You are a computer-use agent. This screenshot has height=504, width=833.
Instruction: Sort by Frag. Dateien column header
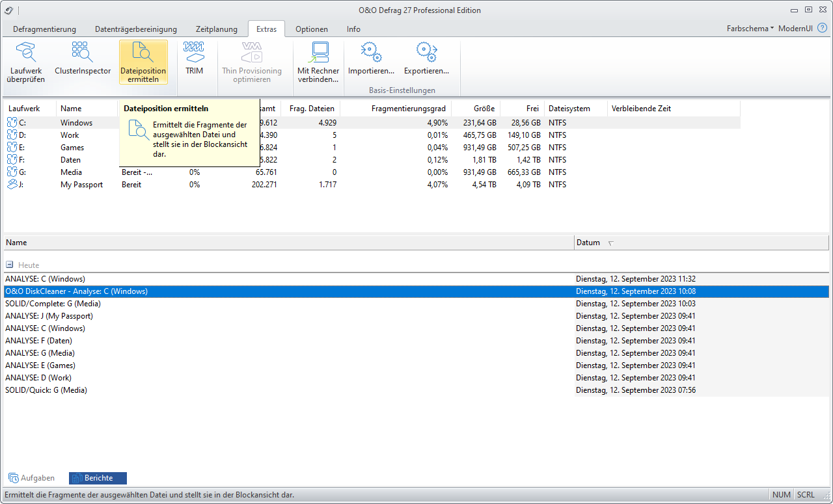(x=310, y=109)
